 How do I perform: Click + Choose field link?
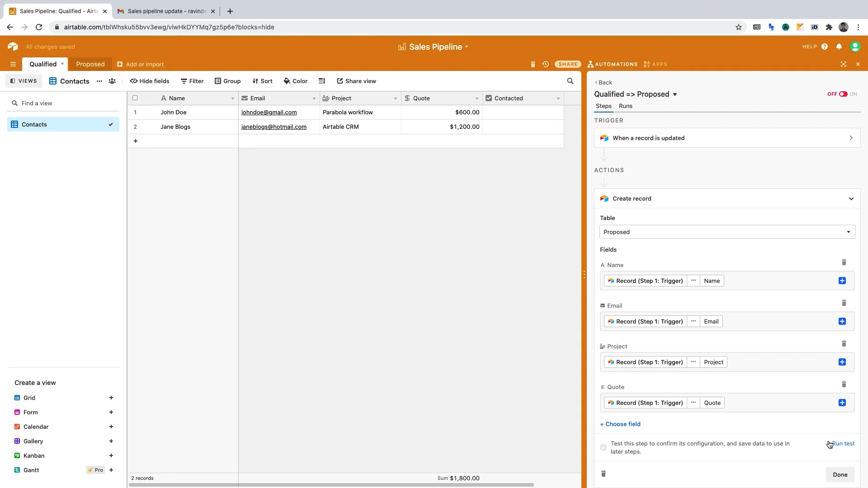(620, 424)
